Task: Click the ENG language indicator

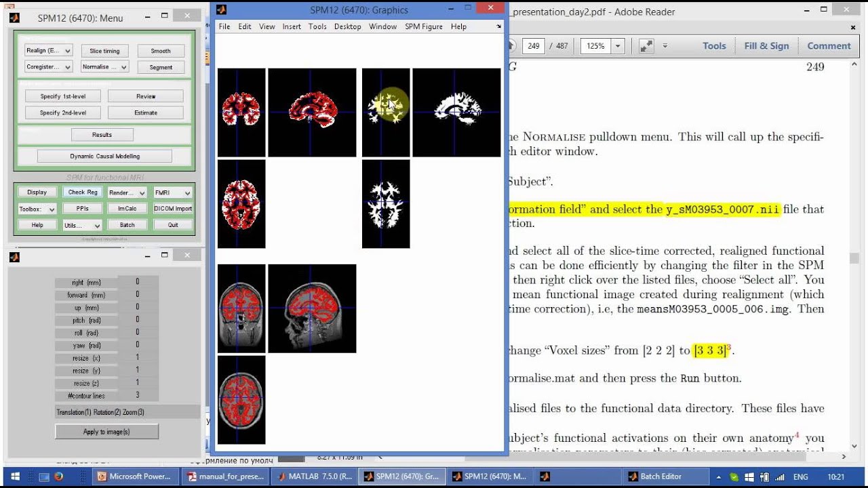Action: [800, 477]
